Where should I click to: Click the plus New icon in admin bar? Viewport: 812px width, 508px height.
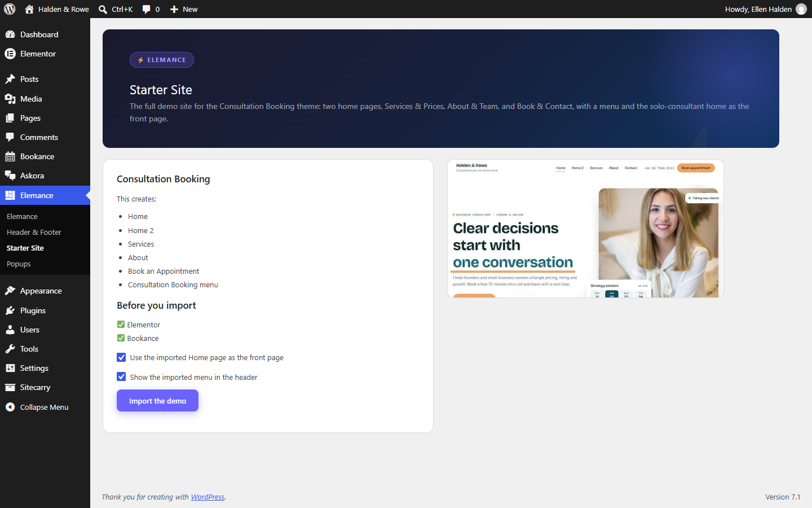pyautogui.click(x=174, y=9)
